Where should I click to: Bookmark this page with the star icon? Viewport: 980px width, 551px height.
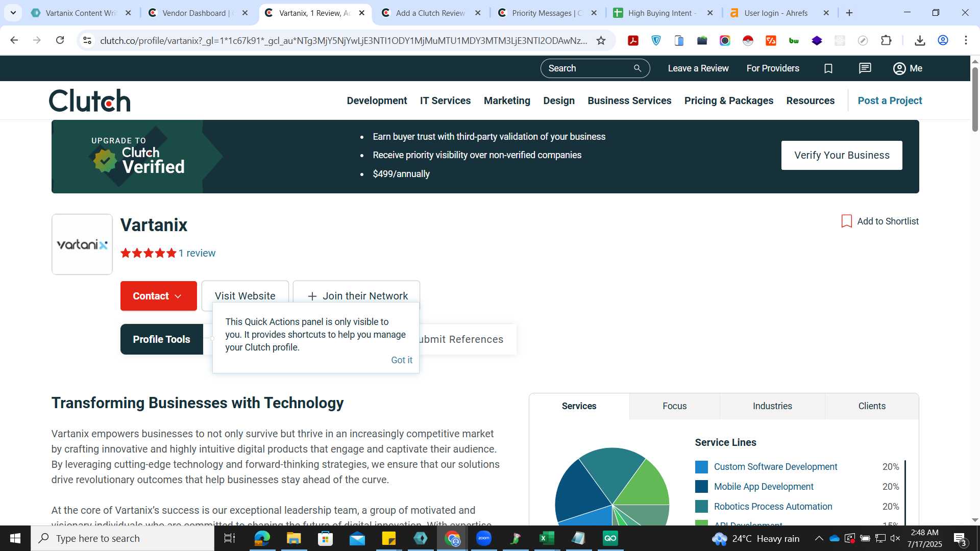pyautogui.click(x=601, y=40)
